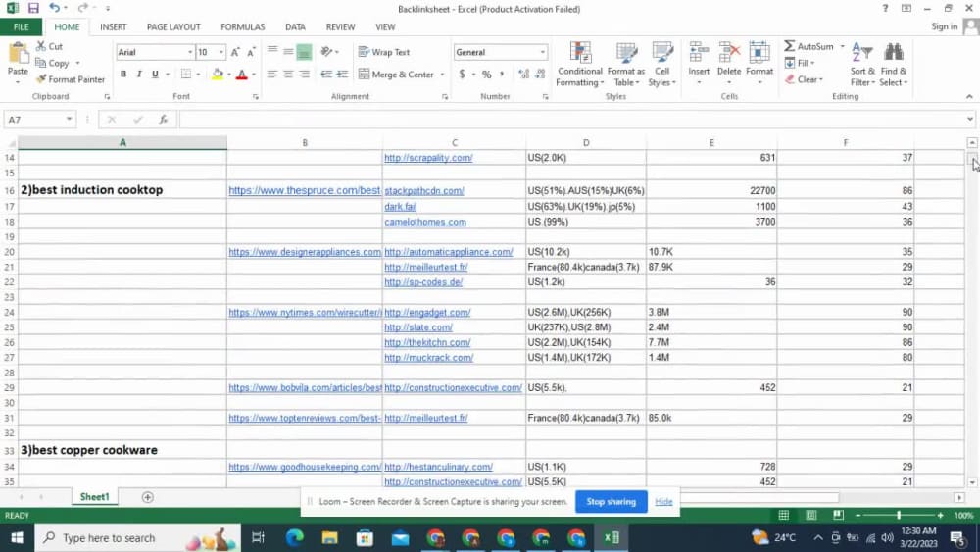
Task: Open the Arial font name dropdown
Action: coord(190,53)
